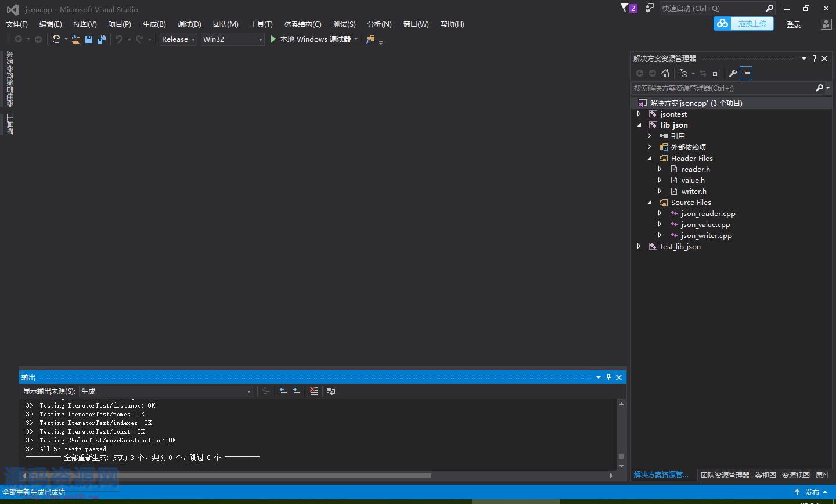
Task: Open the Release configuration dropdown
Action: pos(178,39)
